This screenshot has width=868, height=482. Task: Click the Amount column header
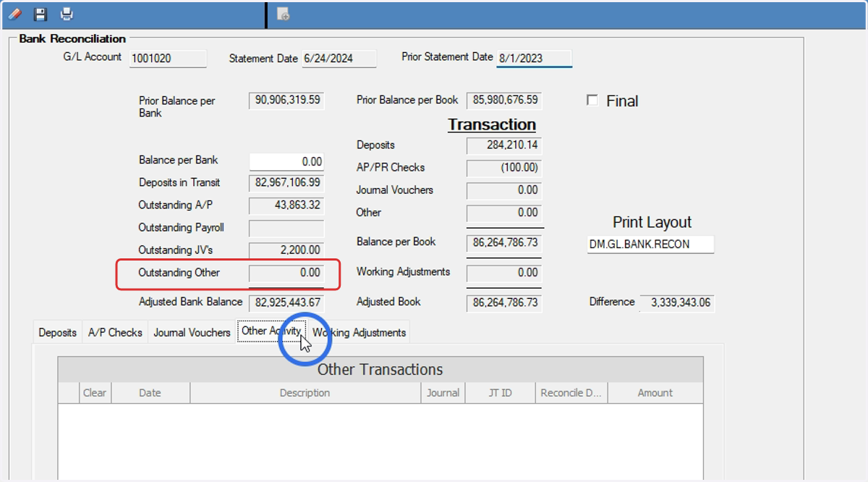[655, 393]
